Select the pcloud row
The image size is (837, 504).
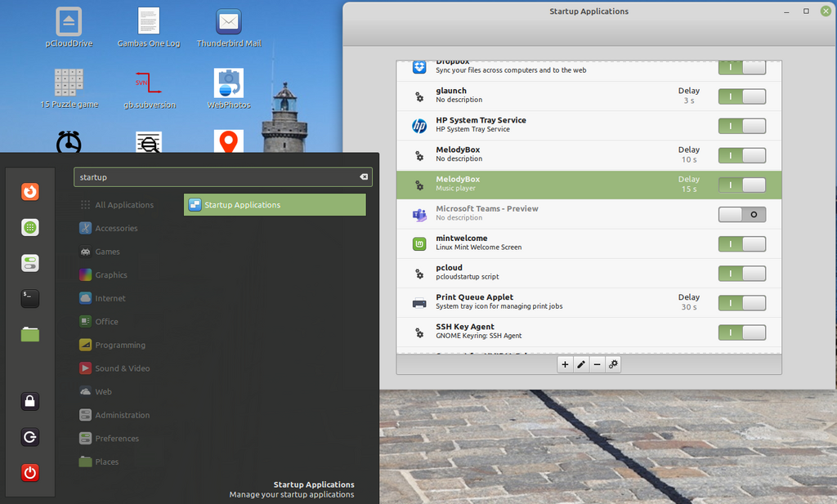coord(589,274)
